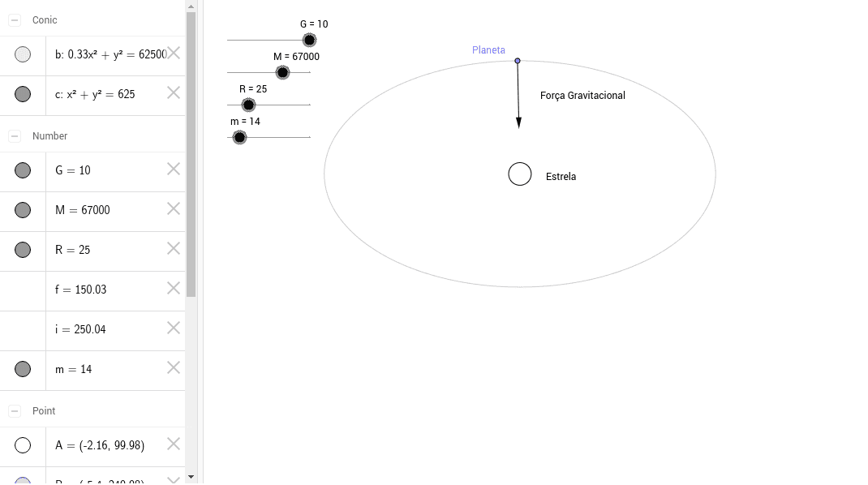Screen dimensions: 868x485
Task: Click scrollbar up arrow in algebra panel
Action: 191,6
